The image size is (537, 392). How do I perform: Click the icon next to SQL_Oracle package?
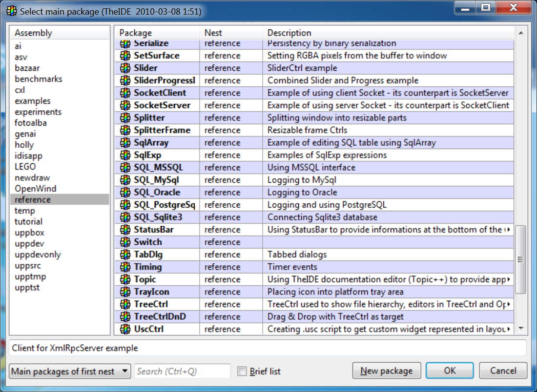pyautogui.click(x=125, y=192)
